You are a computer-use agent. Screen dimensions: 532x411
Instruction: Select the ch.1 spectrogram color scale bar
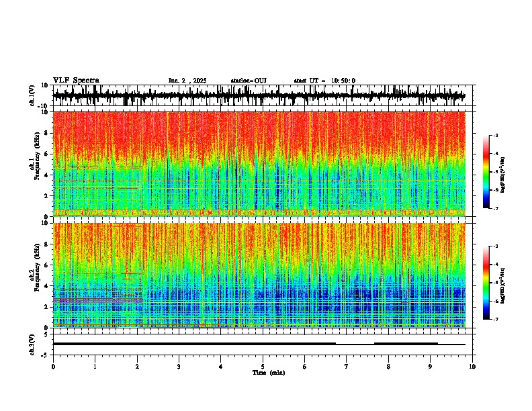486,171
